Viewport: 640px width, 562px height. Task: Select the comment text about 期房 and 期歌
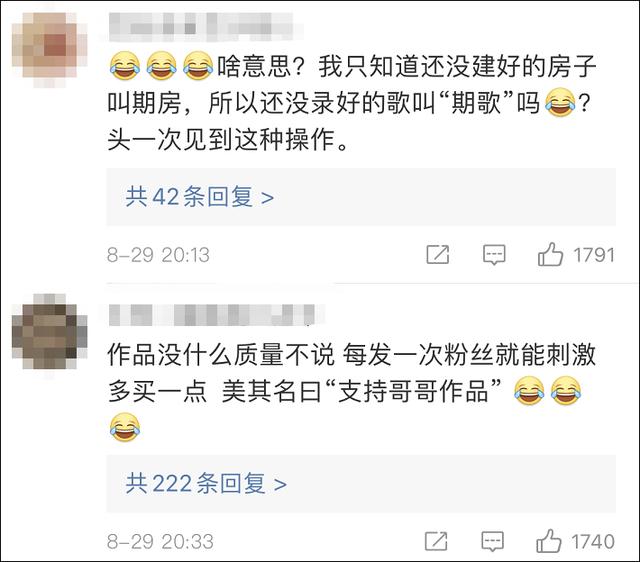[351, 102]
